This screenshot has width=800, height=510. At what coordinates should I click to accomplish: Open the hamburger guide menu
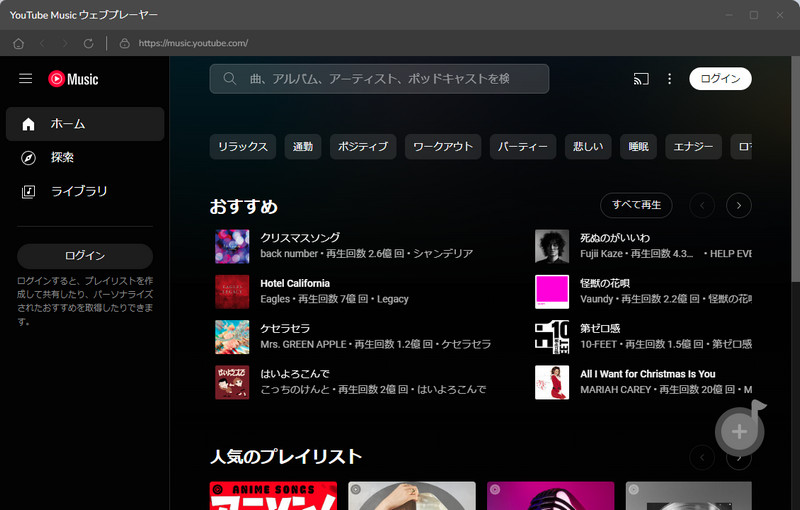click(26, 79)
